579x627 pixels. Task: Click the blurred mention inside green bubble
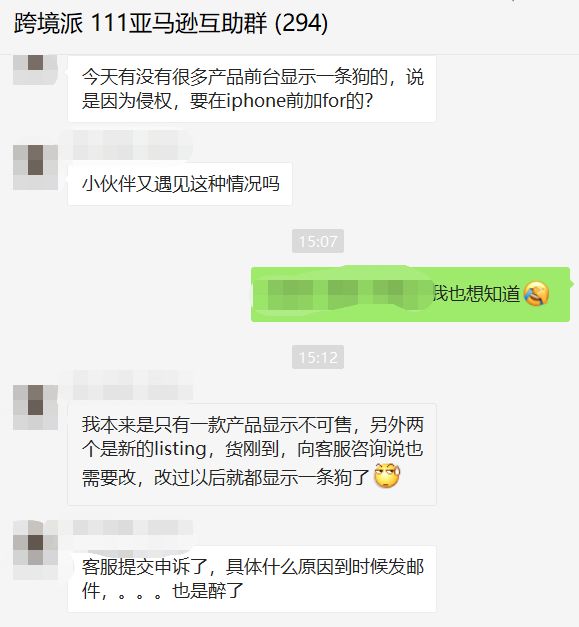343,294
